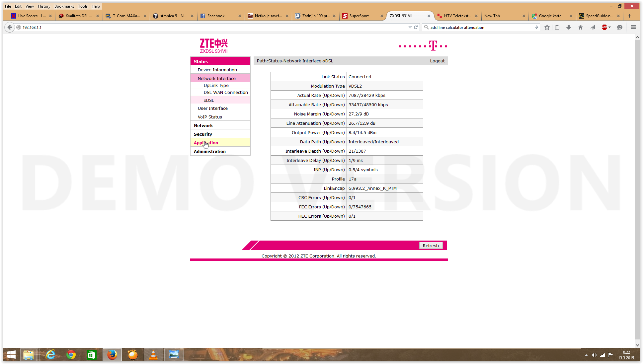Expand the Administration section

(x=209, y=151)
